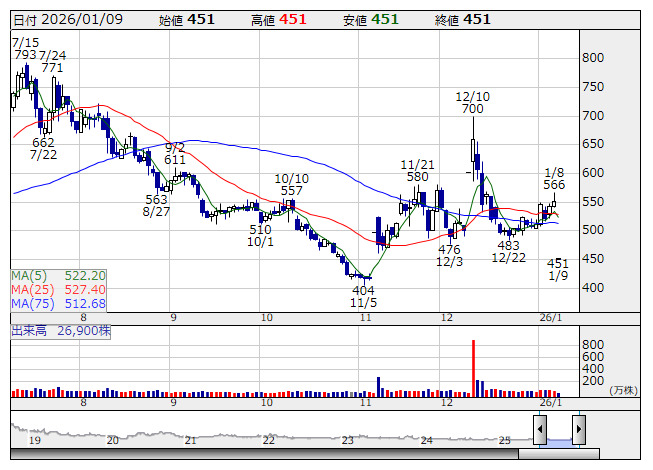This screenshot has height=470, width=653.
Task: Click the right arrow handle of range selector
Action: (578, 430)
